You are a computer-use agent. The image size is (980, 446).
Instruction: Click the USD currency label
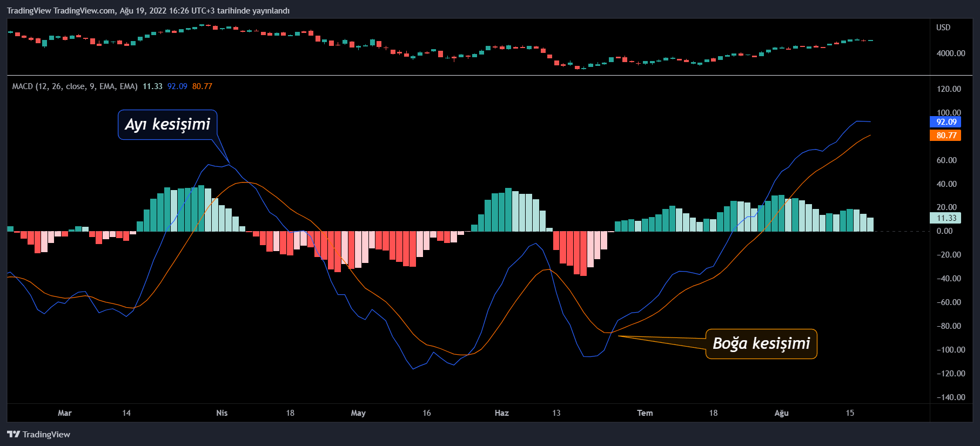(x=943, y=28)
